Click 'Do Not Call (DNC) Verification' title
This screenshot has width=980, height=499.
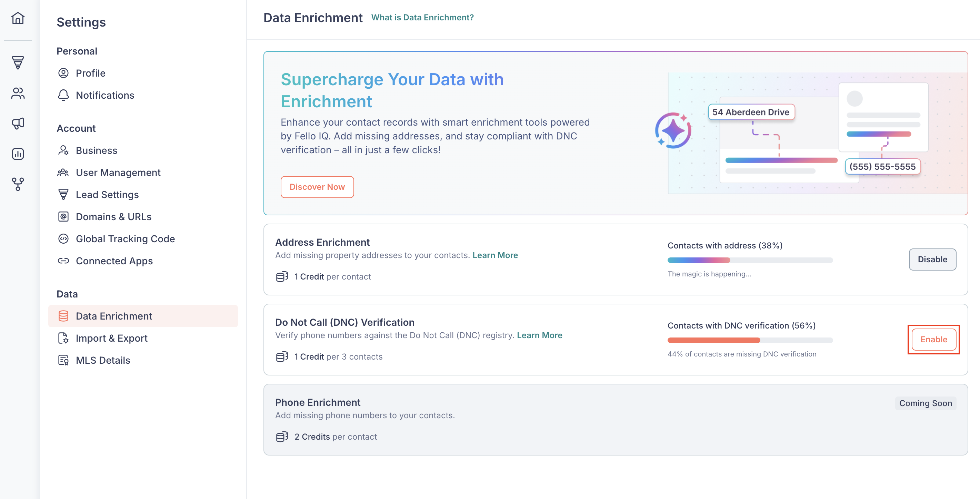pos(345,322)
